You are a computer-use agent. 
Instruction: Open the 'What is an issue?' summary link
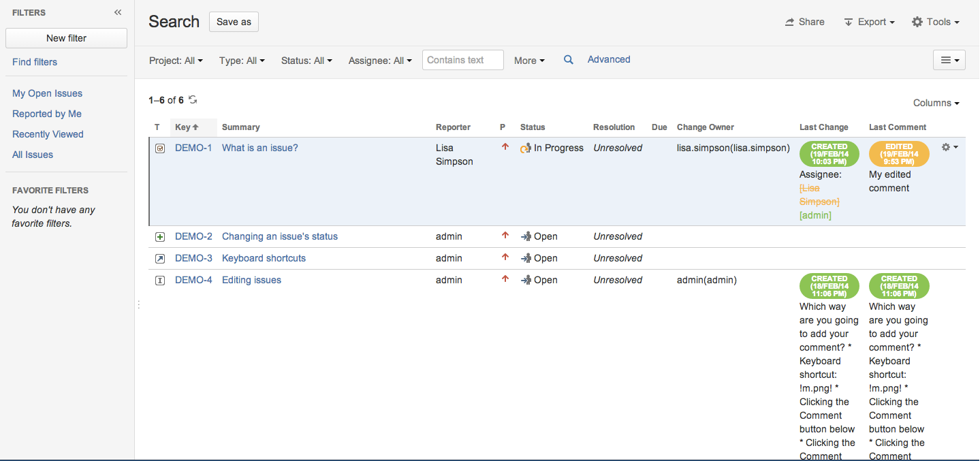[260, 148]
